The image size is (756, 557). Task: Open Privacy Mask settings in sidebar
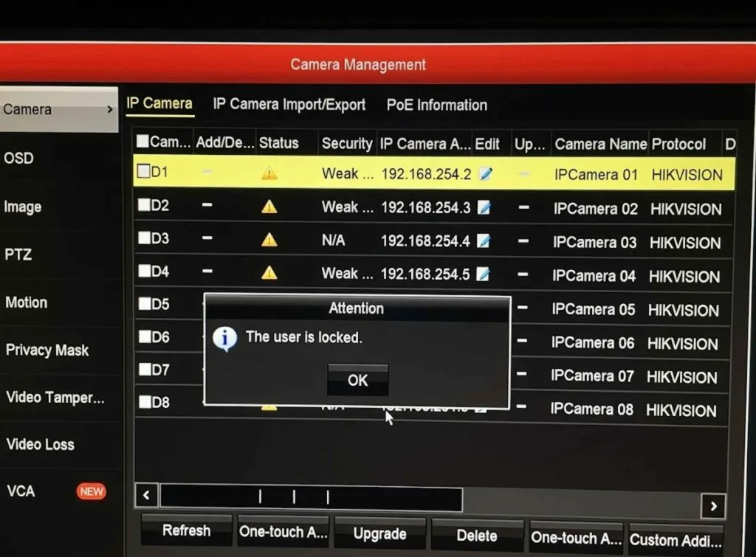47,350
